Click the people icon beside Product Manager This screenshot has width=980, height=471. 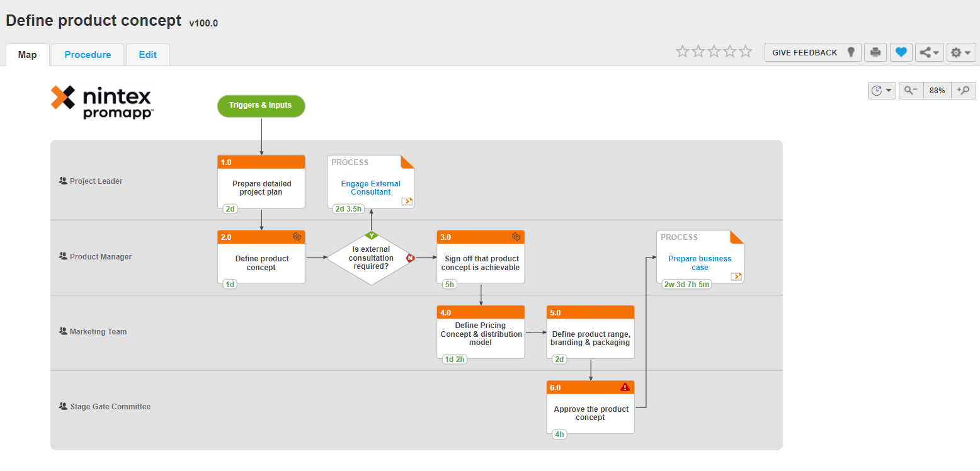tap(63, 256)
